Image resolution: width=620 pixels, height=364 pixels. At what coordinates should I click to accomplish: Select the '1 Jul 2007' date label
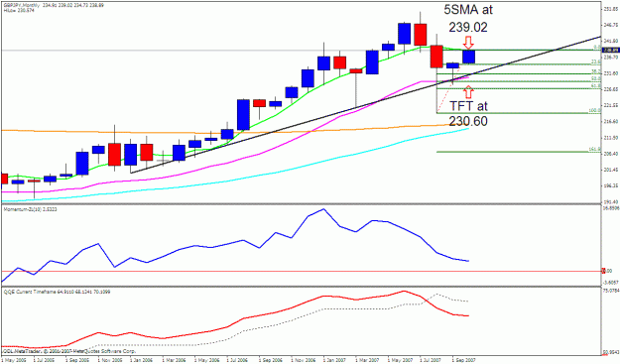431,360
